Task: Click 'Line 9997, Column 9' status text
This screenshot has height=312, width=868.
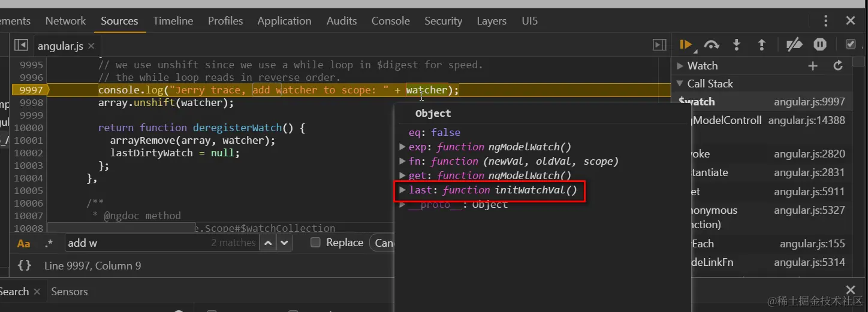Action: click(x=93, y=265)
